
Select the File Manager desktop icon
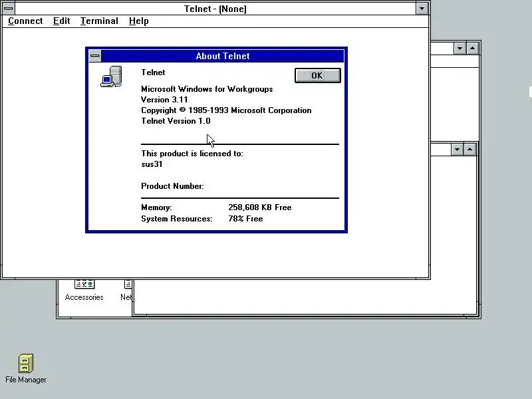tap(26, 369)
